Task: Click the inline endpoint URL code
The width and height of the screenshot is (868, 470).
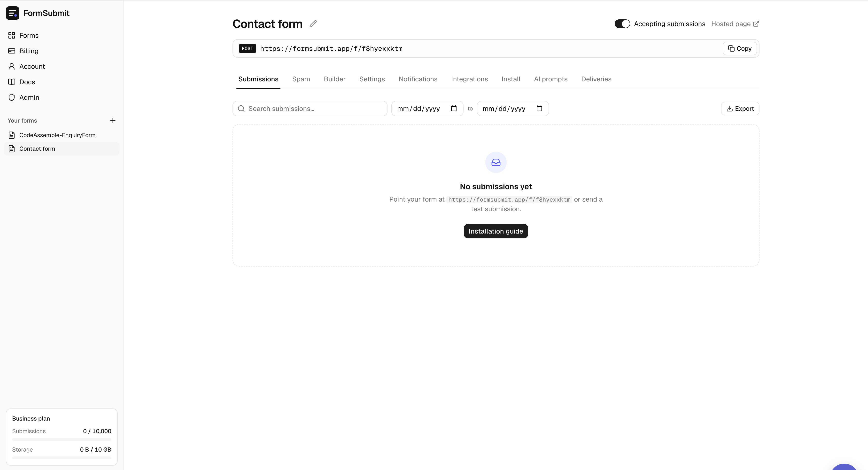Action: [x=509, y=200]
